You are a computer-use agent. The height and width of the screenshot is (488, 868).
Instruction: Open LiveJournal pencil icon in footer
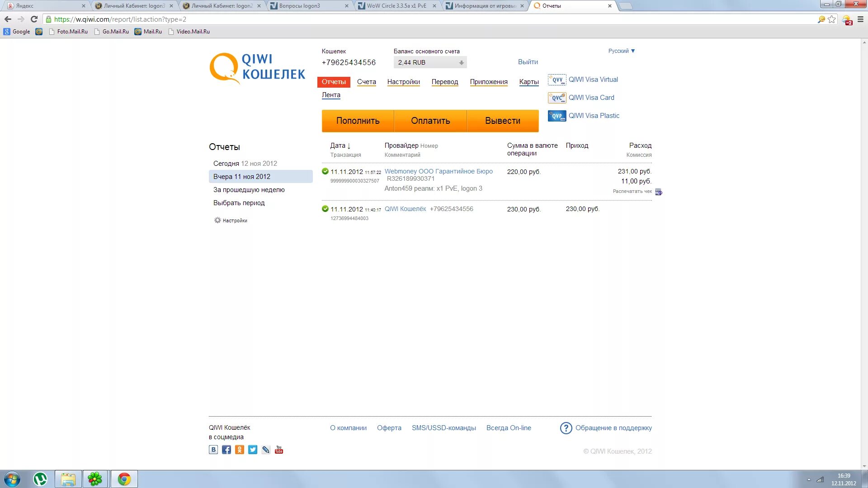point(266,450)
